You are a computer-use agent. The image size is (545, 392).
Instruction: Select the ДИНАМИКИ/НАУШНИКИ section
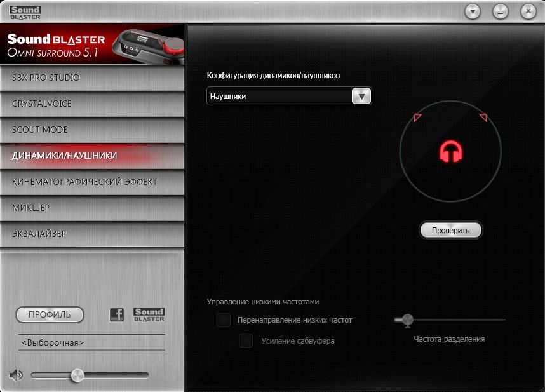tap(92, 156)
